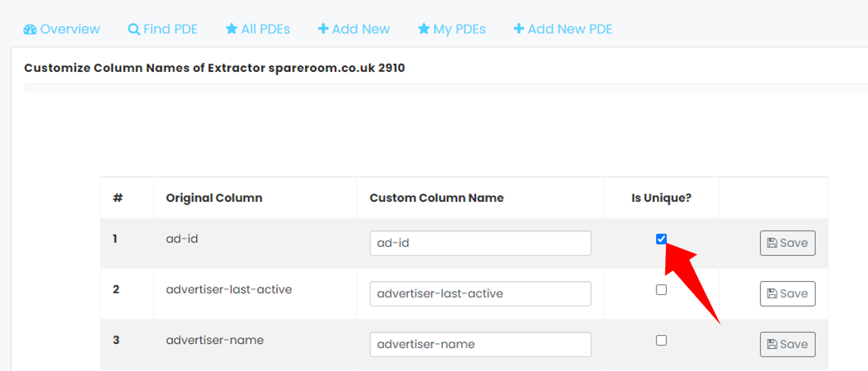
Task: Click the Overview dashboard icon
Action: click(x=30, y=29)
